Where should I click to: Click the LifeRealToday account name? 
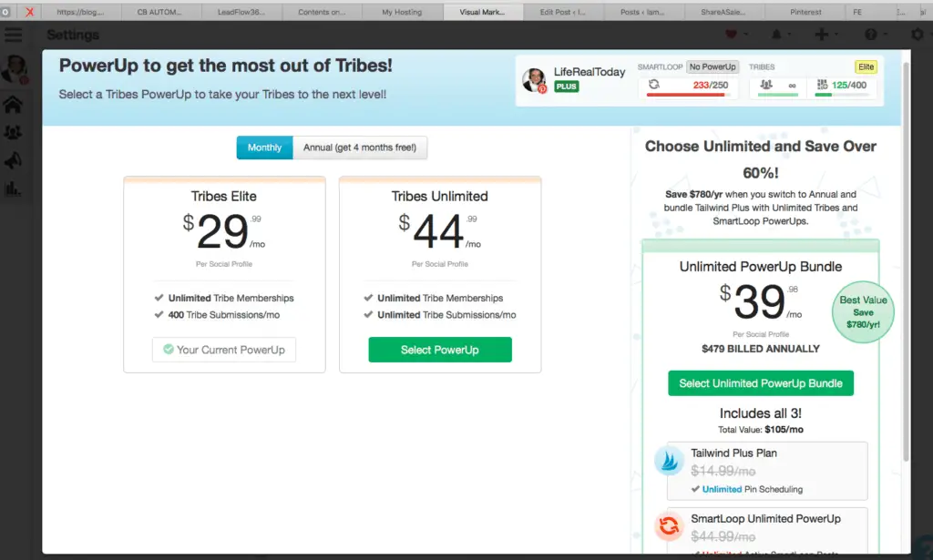point(590,72)
